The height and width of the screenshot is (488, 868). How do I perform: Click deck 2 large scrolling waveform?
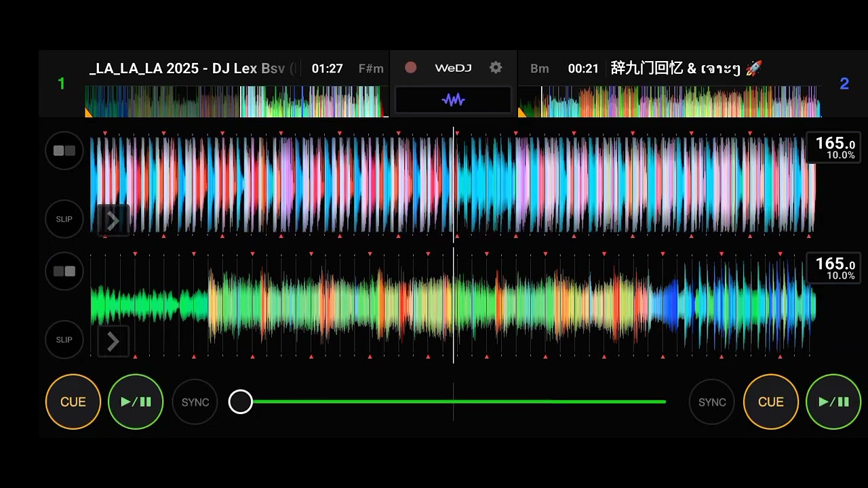coord(453,306)
